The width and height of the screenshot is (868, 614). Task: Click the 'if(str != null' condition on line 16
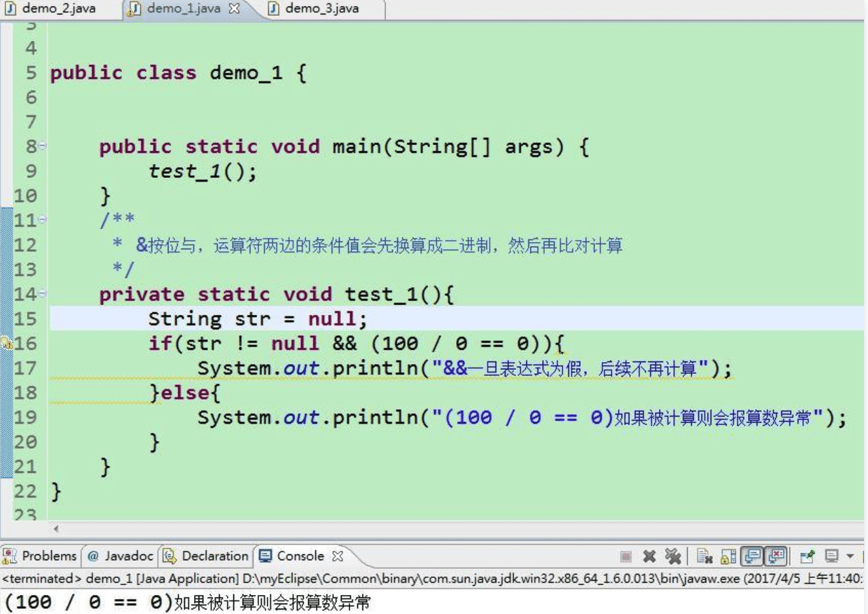(233, 343)
